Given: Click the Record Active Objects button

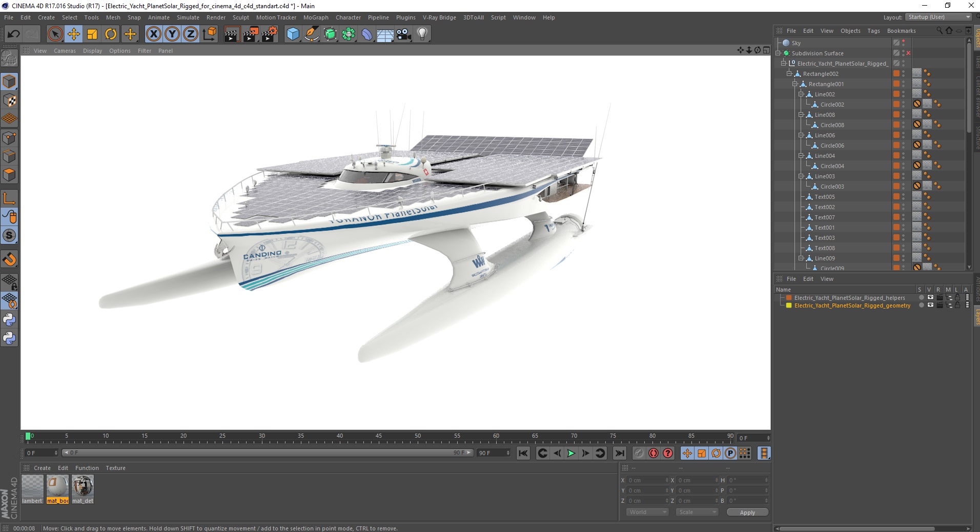Looking at the screenshot, I should pos(639,453).
